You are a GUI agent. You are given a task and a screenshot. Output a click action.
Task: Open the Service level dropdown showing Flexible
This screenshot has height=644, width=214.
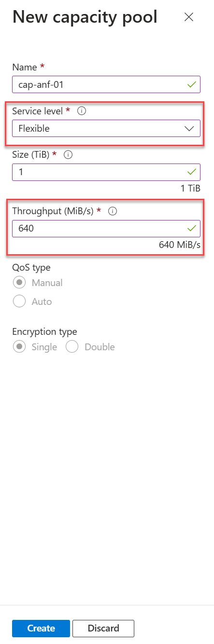pyautogui.click(x=106, y=128)
